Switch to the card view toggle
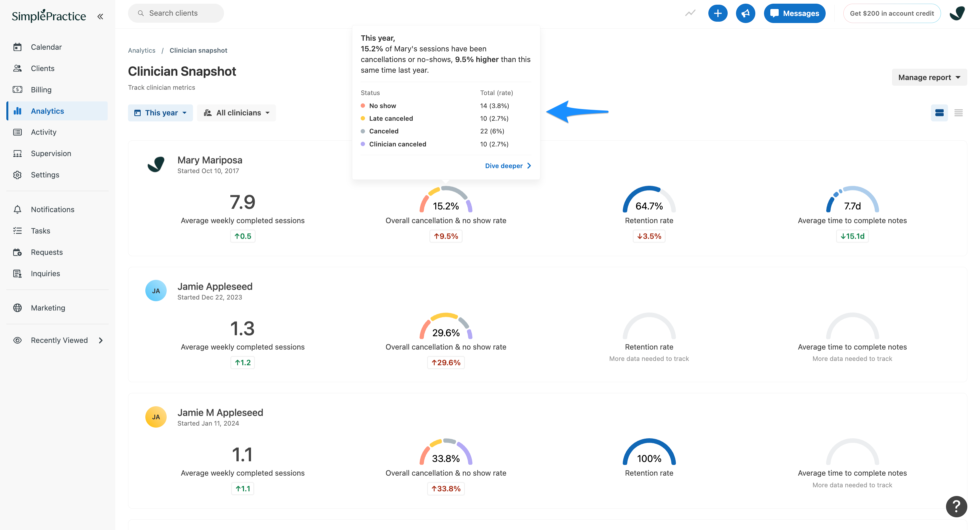The image size is (980, 530). point(939,113)
